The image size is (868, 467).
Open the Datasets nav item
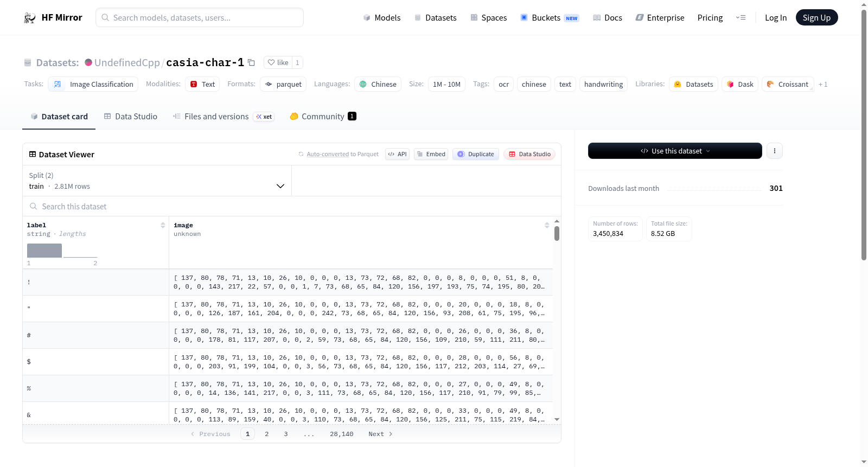pos(436,18)
